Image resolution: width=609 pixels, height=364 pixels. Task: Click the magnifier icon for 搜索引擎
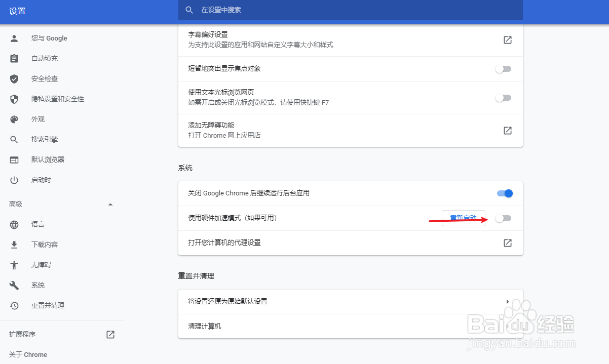click(14, 140)
